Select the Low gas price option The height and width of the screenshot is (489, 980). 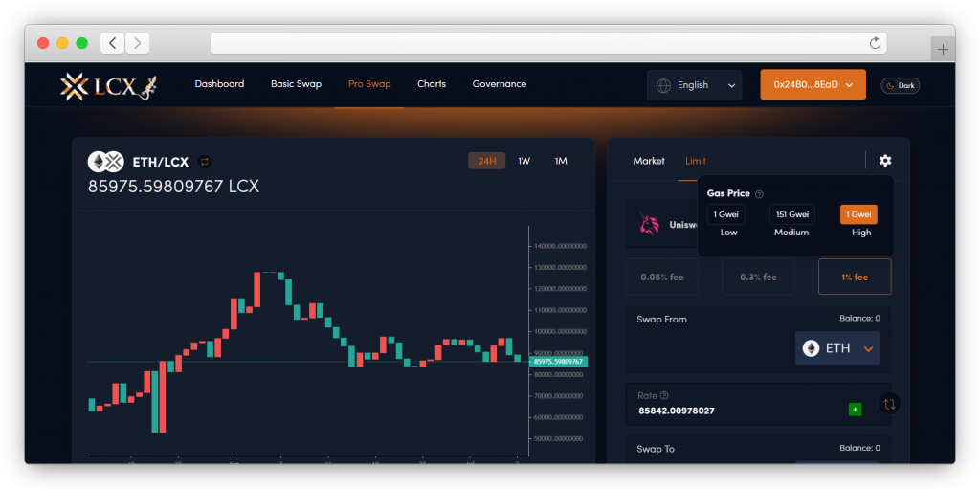pyautogui.click(x=725, y=214)
